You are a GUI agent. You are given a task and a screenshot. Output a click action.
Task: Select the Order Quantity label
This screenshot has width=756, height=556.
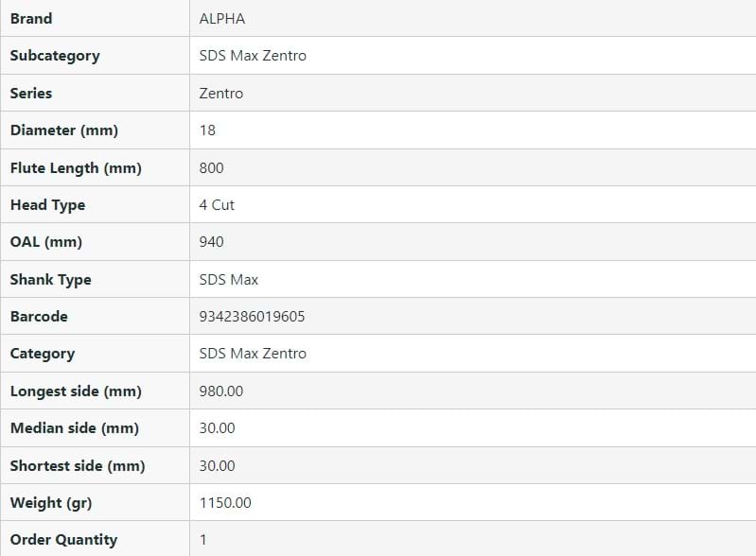pyautogui.click(x=63, y=540)
